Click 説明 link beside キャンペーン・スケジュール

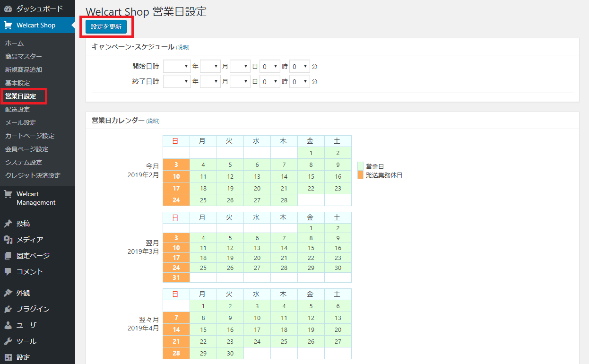point(182,47)
